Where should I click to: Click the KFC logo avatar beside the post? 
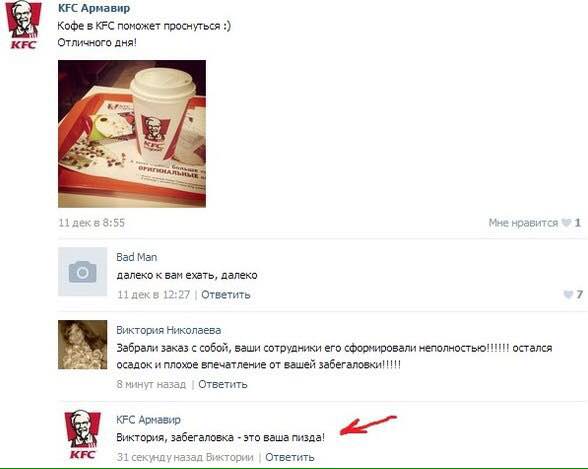(x=23, y=25)
